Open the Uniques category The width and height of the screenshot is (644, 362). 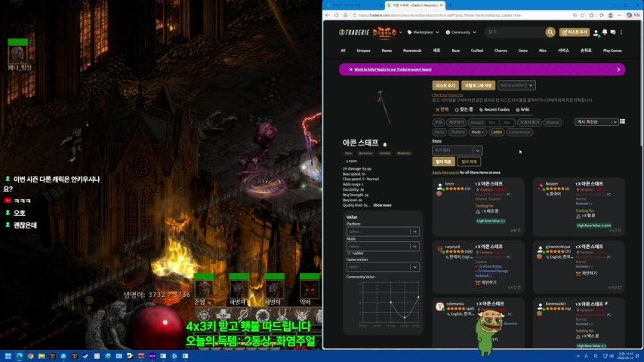pos(363,51)
